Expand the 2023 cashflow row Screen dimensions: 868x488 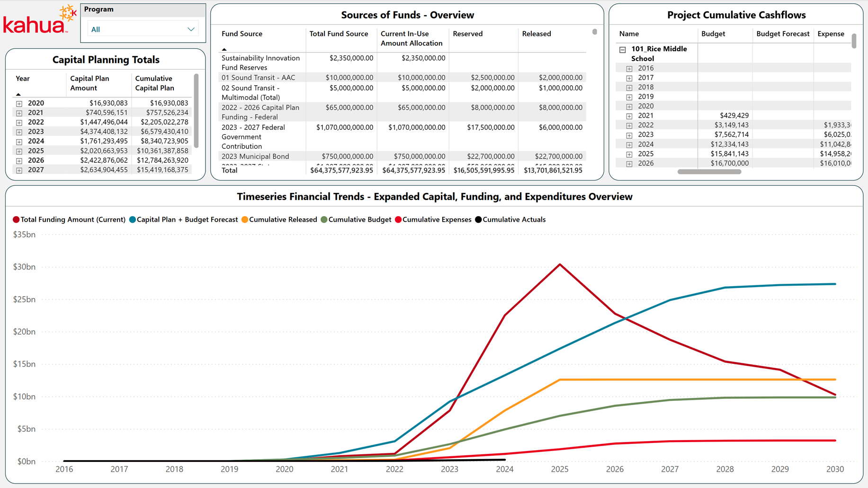tap(629, 135)
